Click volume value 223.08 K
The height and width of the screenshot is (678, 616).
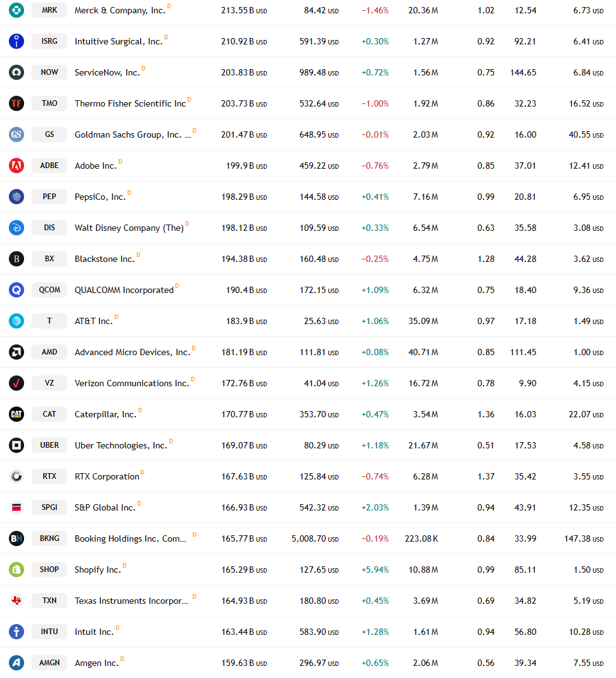421,538
